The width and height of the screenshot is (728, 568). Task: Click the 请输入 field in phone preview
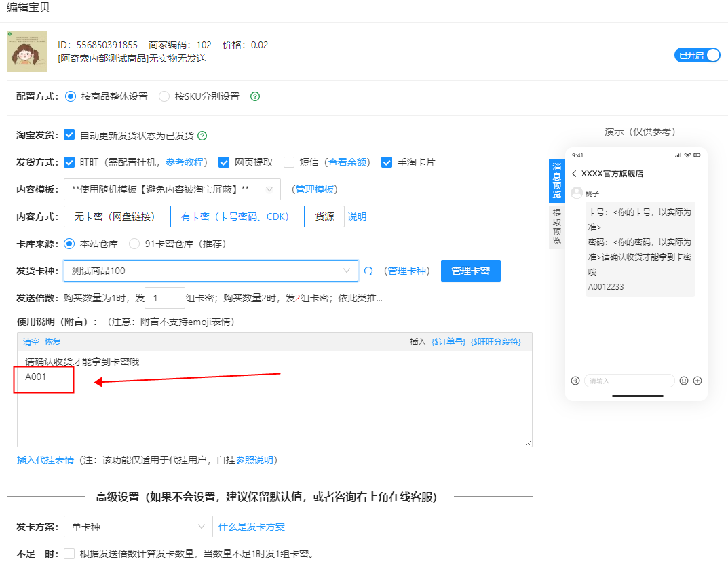point(629,381)
